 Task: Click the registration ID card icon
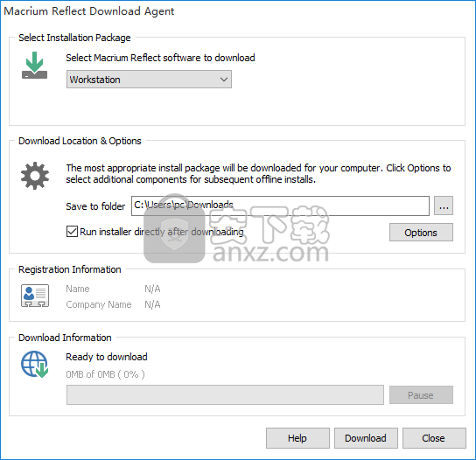(x=35, y=296)
